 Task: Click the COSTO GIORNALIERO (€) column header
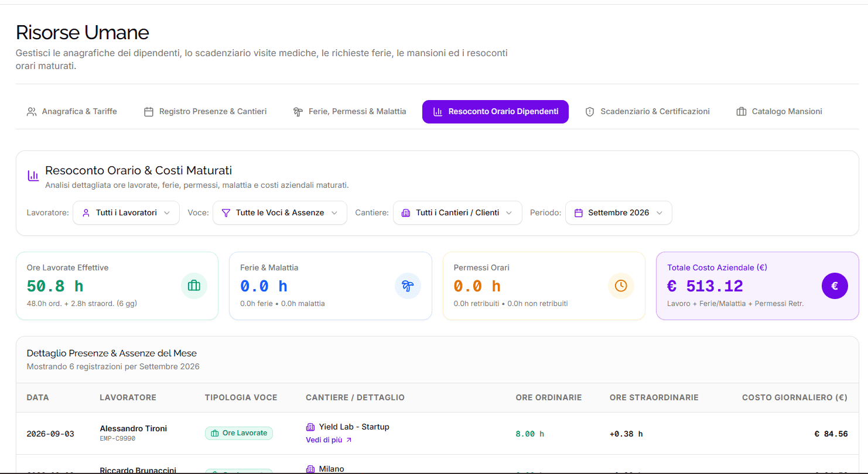pos(795,398)
